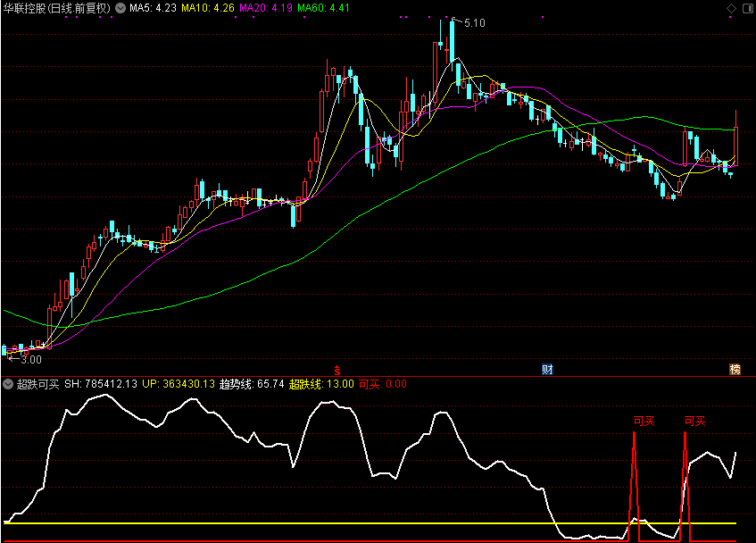Click the 趋势线: 65.74 value
The height and width of the screenshot is (543, 756).
(x=252, y=384)
